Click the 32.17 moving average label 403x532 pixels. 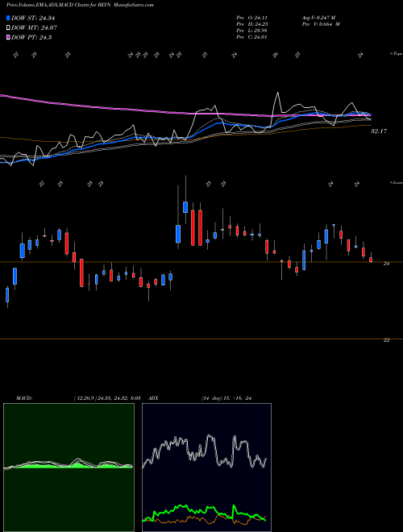[379, 131]
